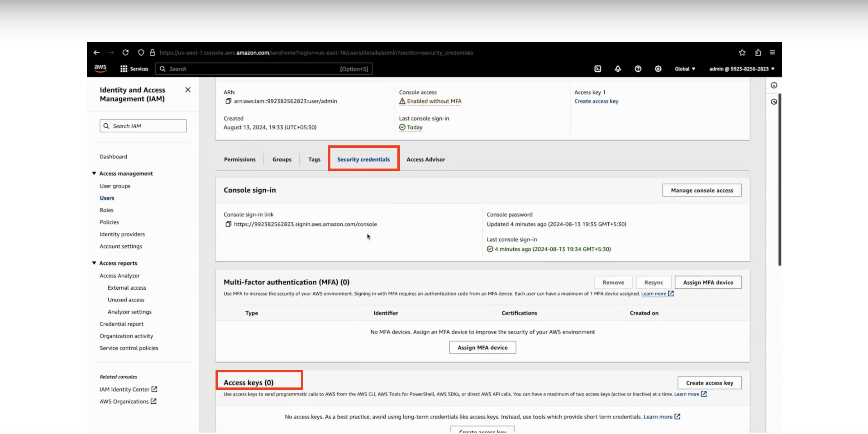Viewport: 868px width, 434px height.
Task: Click Assign MFA device in section header
Action: (708, 283)
